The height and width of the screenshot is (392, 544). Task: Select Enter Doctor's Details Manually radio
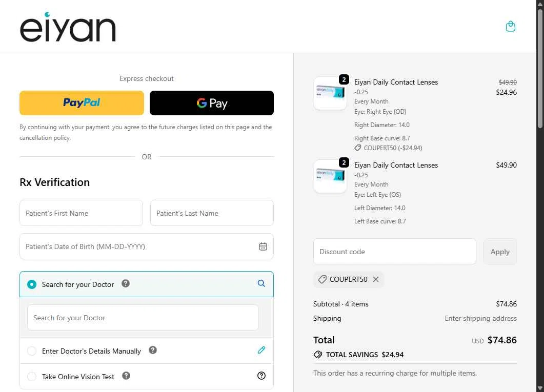point(32,351)
